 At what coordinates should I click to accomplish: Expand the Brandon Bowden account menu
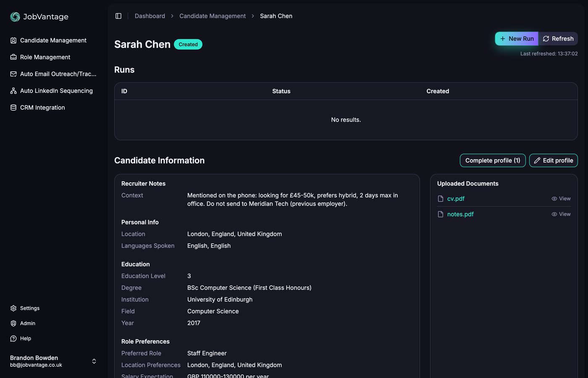click(x=53, y=361)
